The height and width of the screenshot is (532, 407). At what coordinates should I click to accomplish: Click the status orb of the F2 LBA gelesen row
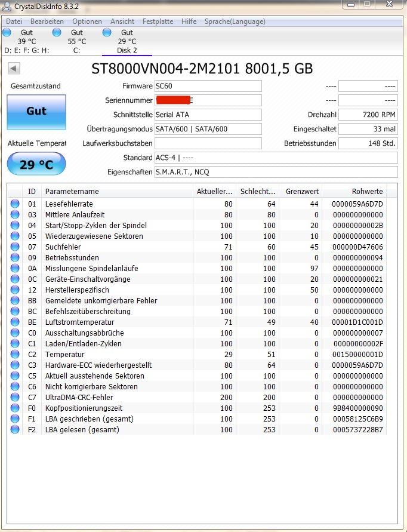tap(15, 429)
